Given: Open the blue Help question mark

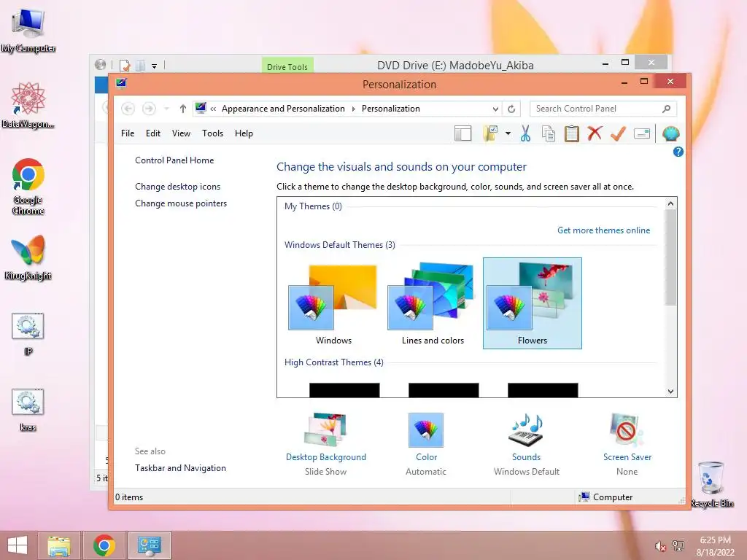Looking at the screenshot, I should (678, 152).
